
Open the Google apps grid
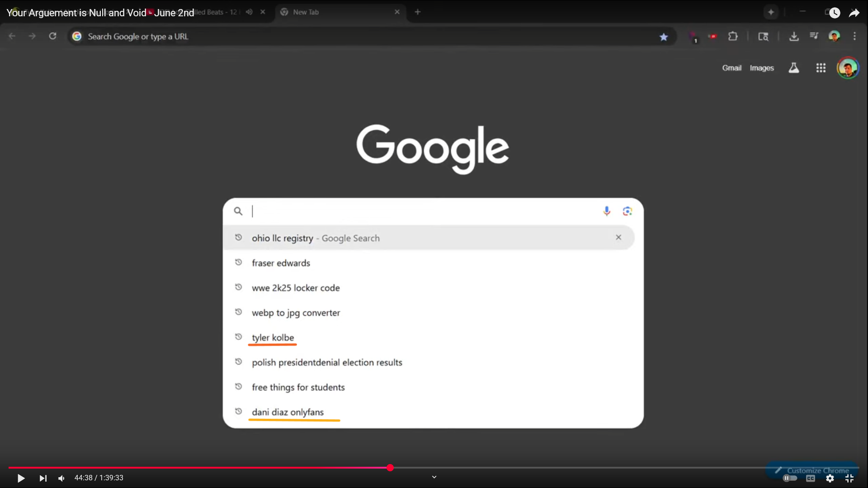pos(821,68)
